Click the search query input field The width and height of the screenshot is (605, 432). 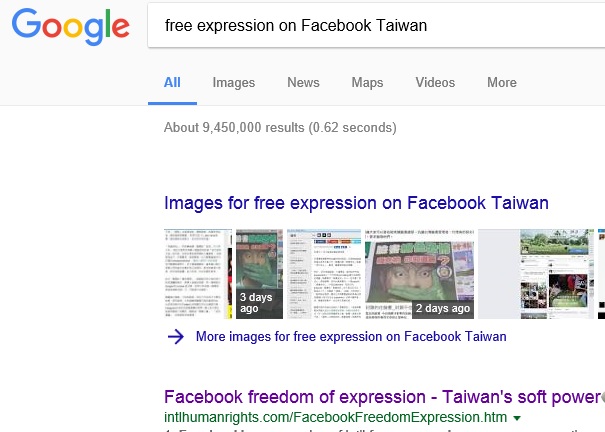[376, 25]
